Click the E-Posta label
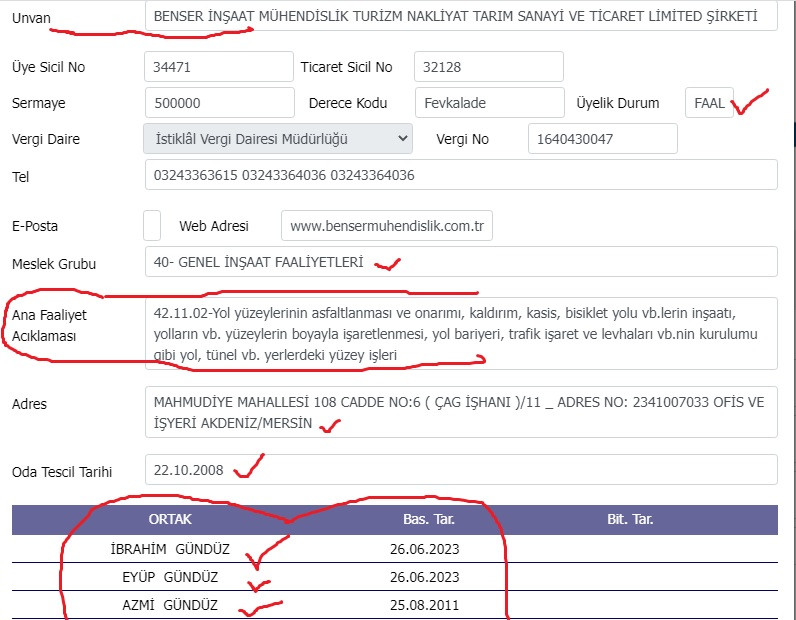Viewport: 796px width, 620px height. pos(35,226)
